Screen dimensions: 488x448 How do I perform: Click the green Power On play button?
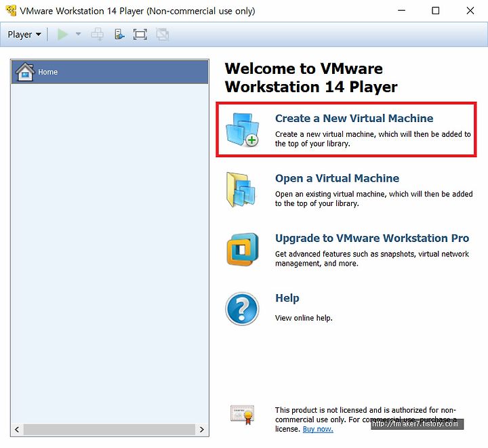(x=62, y=34)
